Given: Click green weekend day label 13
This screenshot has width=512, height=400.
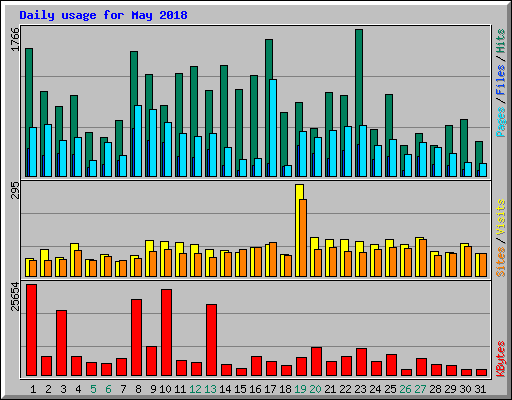Looking at the screenshot, I should tap(210, 389).
